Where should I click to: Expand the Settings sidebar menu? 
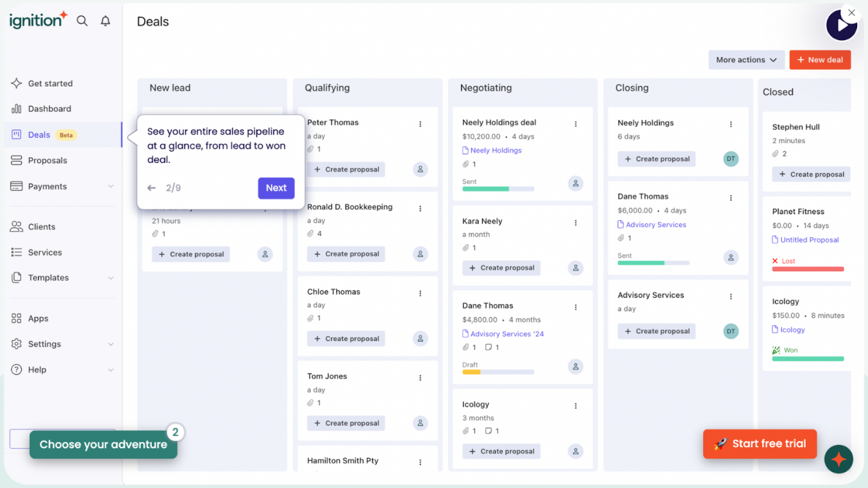(x=111, y=344)
